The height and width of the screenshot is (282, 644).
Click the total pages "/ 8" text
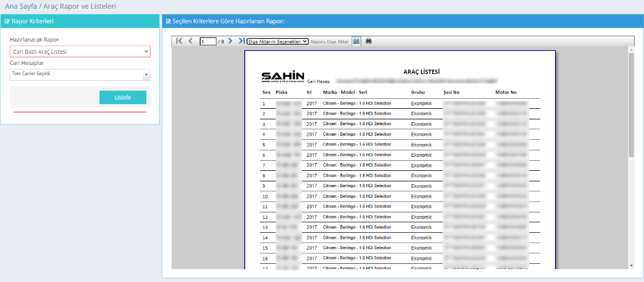tap(221, 42)
